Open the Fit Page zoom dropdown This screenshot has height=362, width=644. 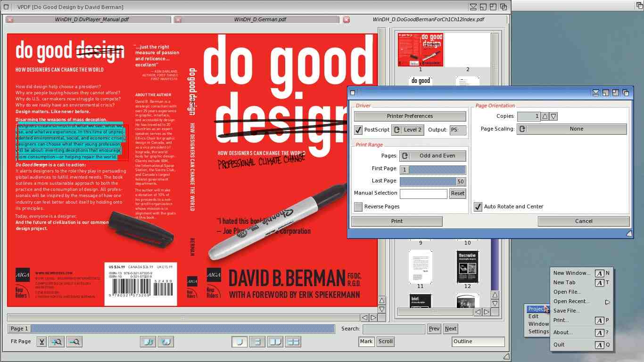(x=42, y=342)
